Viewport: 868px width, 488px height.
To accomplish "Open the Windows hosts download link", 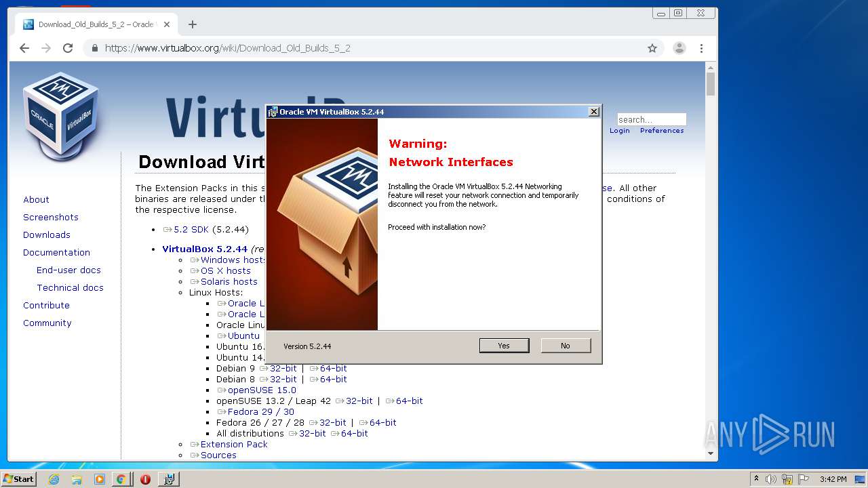I will [229, 260].
